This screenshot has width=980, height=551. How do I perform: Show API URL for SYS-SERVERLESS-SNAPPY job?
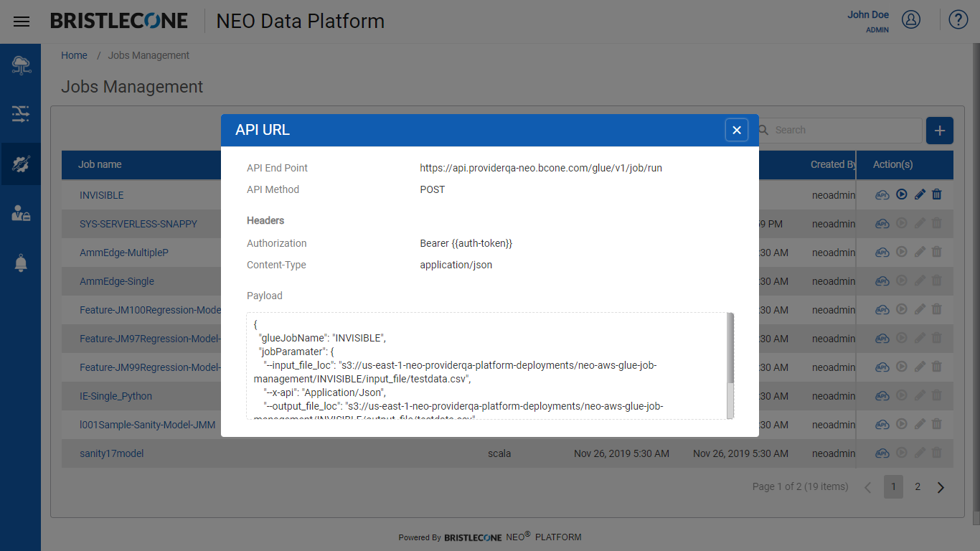(882, 223)
